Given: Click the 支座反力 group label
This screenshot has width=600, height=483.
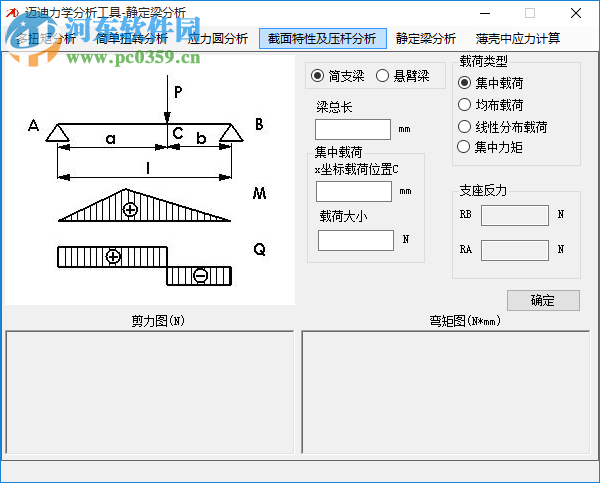Looking at the screenshot, I should 483,190.
